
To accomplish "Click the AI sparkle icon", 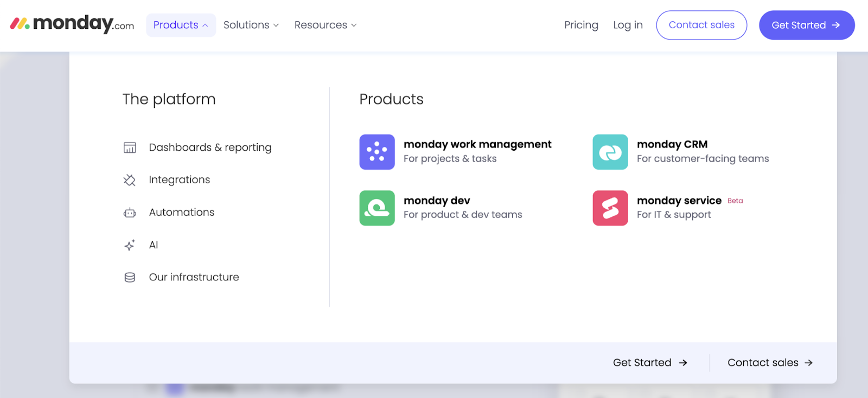I will (130, 245).
